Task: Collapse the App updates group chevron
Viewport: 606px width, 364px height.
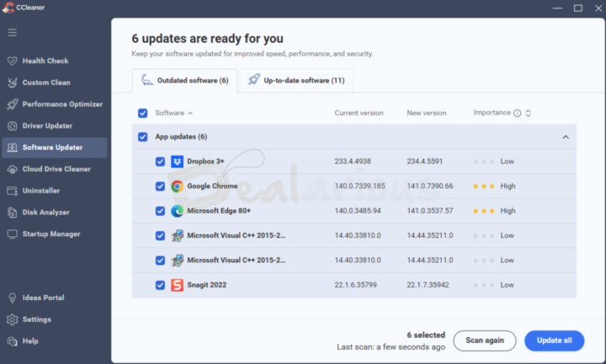Action: (565, 137)
